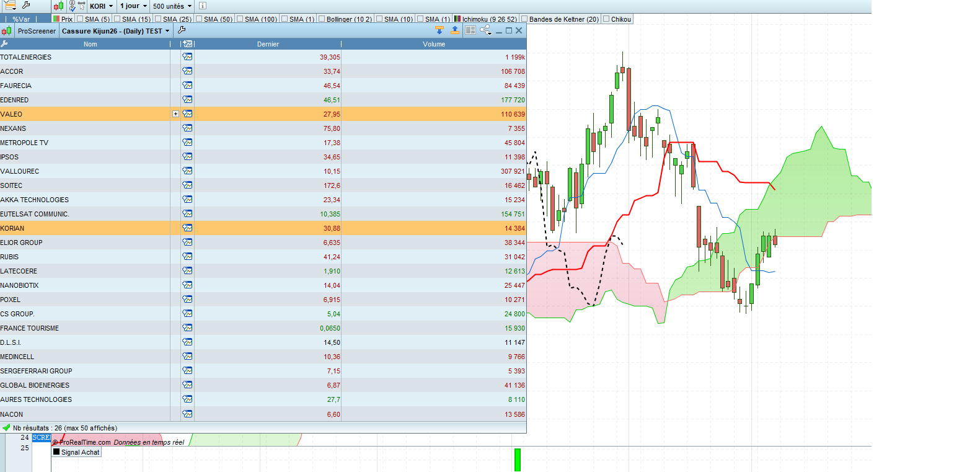Expand the VALEO row plus button
The width and height of the screenshot is (980, 472).
tap(175, 114)
